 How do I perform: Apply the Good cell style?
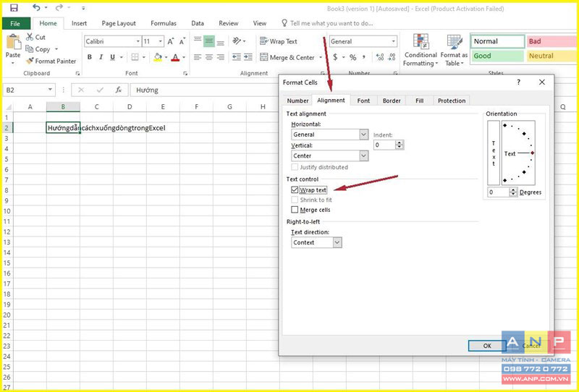(x=497, y=56)
